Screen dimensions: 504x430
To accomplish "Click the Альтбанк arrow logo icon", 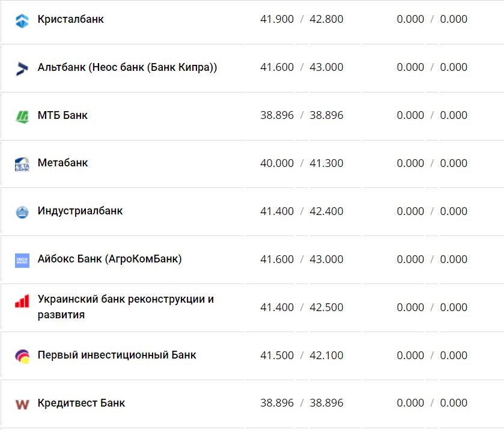I will (22, 68).
